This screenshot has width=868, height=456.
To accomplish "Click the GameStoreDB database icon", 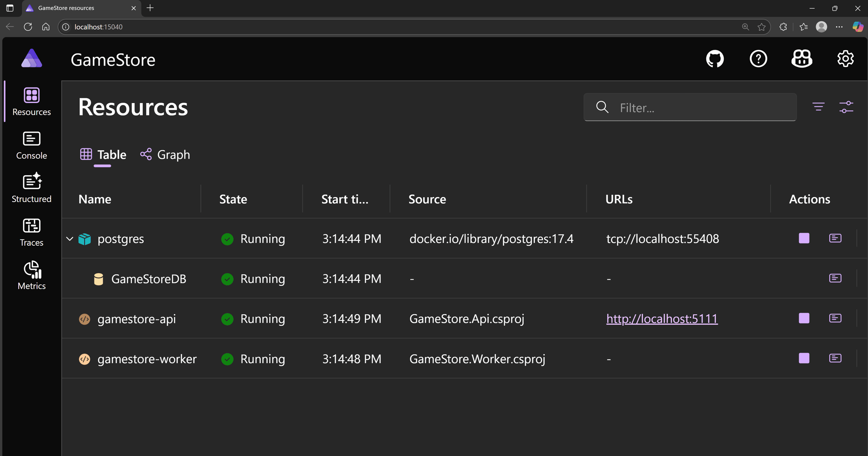I will click(x=98, y=279).
